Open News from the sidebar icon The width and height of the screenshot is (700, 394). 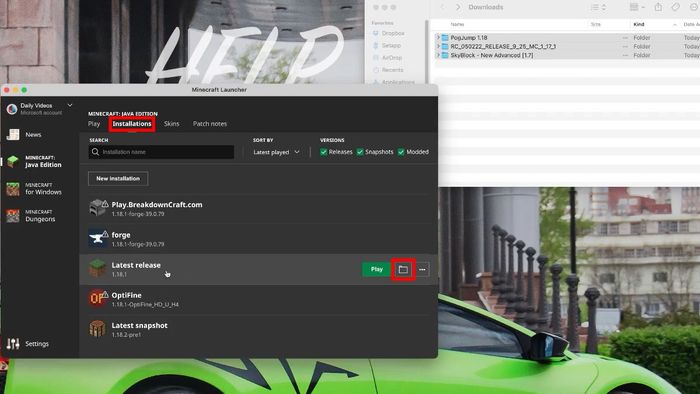[13, 134]
